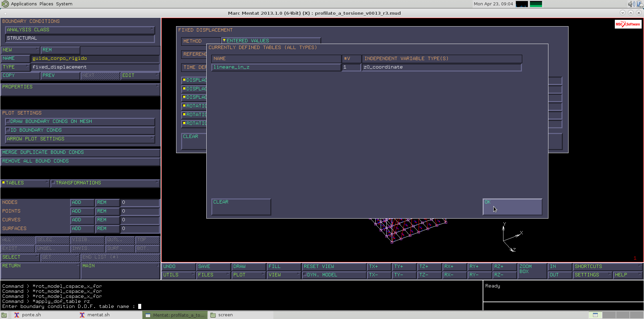
Task: Click TZ- translate button
Action: coord(429,275)
